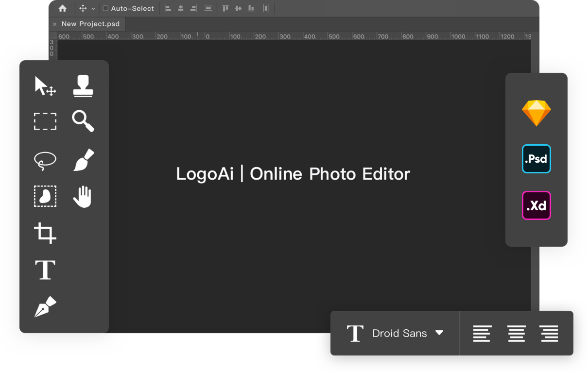This screenshot has height=372, width=588.
Task: Select the Hand tool
Action: point(83,196)
